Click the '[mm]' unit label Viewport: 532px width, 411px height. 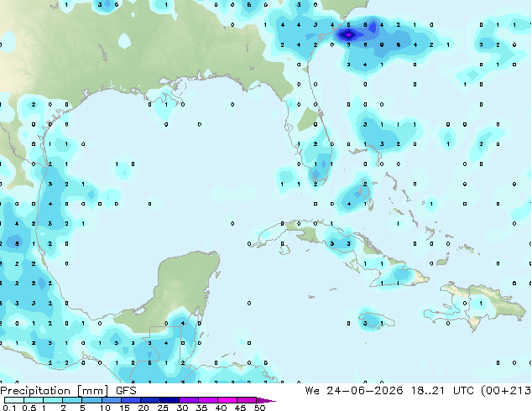pos(93,391)
